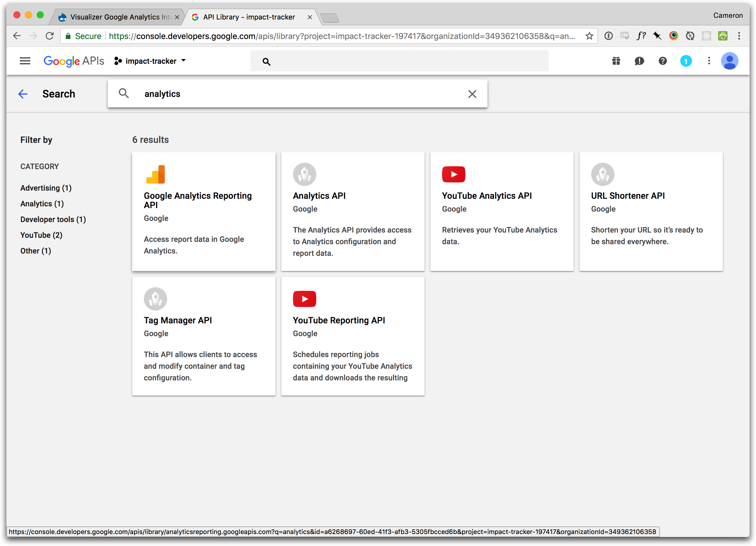Reload the page in the browser

point(50,36)
